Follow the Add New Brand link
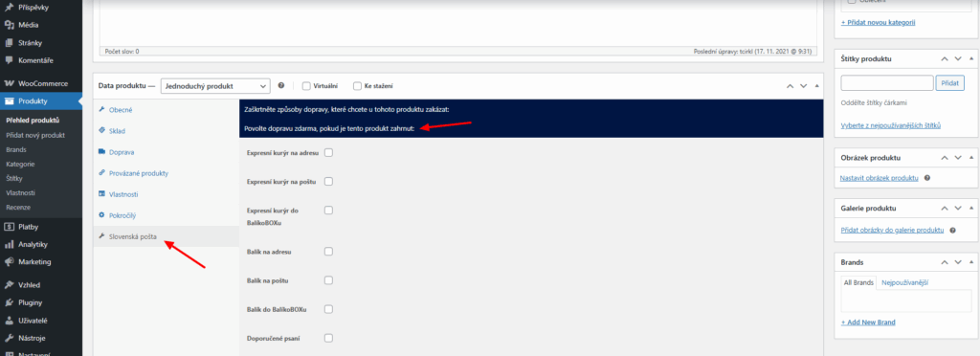 coord(868,323)
